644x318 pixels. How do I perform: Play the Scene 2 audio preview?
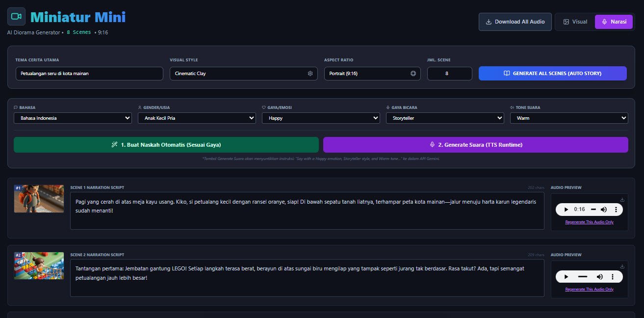tap(566, 277)
